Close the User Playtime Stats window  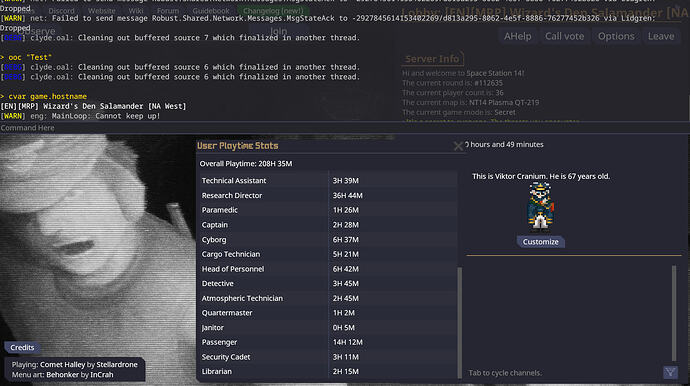(x=458, y=146)
